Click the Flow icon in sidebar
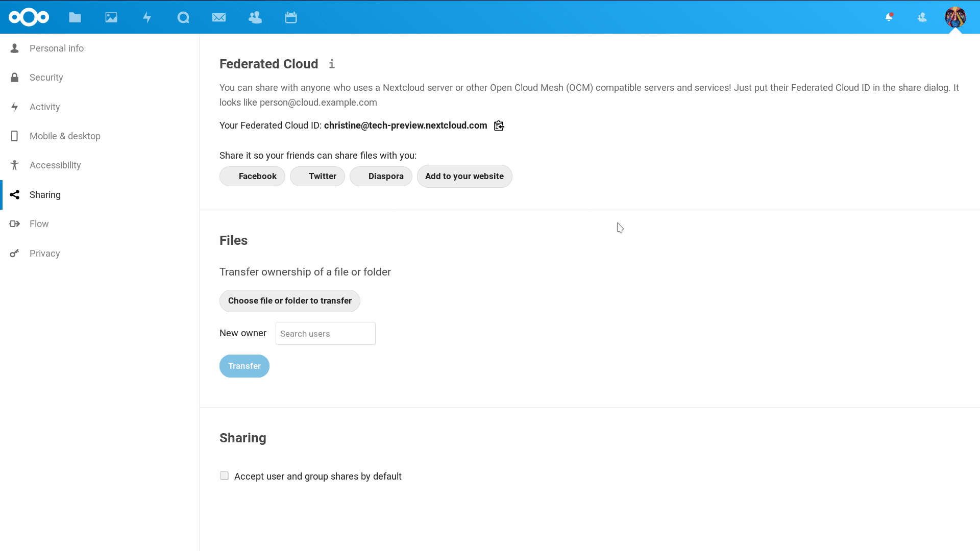Viewport: 980px width, 551px height. 15,224
